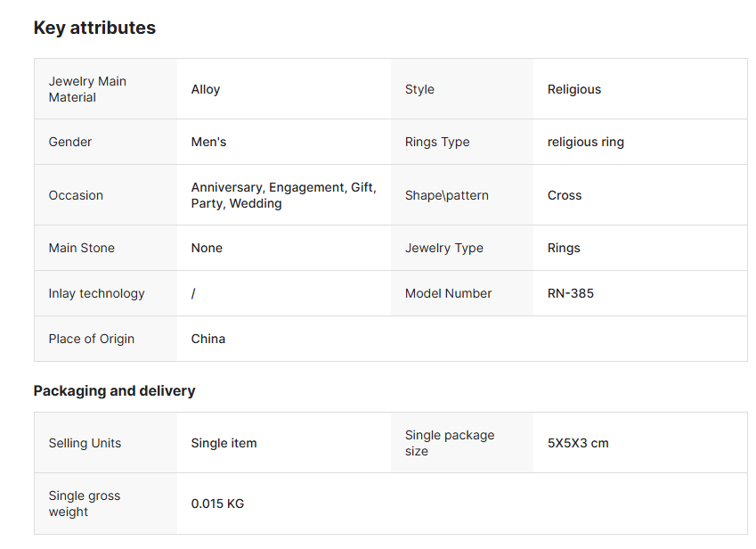
Task: Click the Single gross weight label
Action: pyautogui.click(x=85, y=504)
